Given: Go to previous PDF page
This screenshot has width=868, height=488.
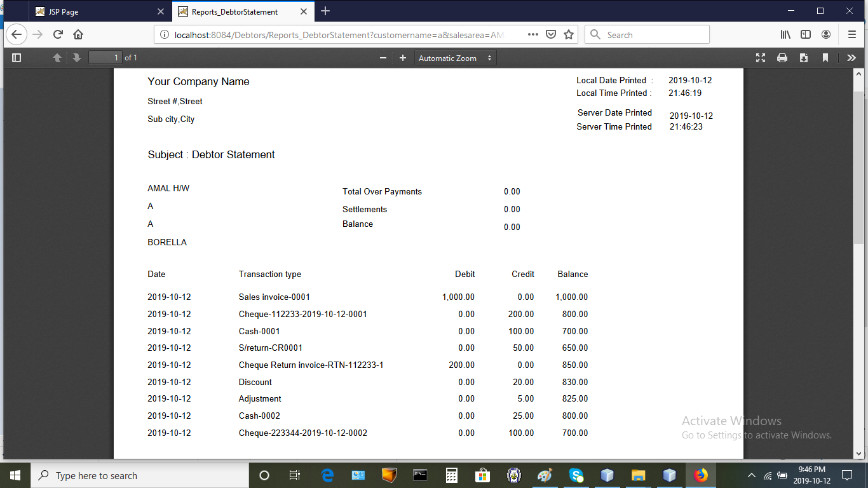Looking at the screenshot, I should [57, 58].
